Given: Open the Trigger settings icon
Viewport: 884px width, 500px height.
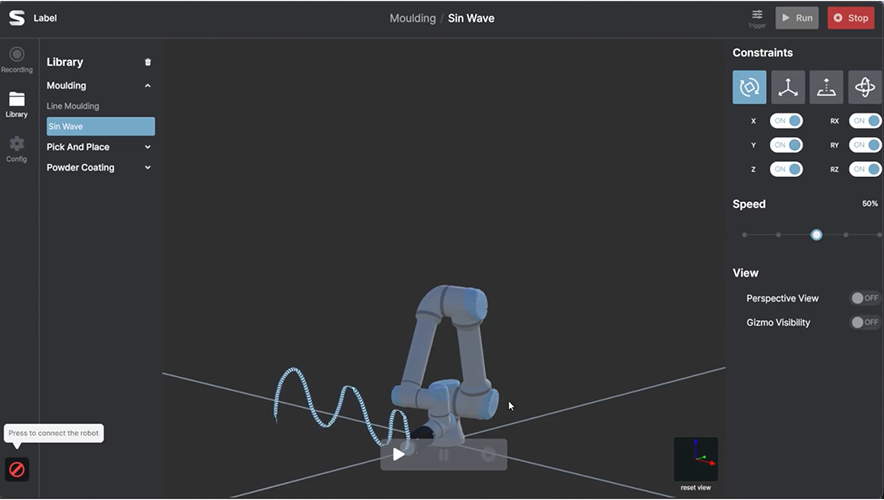Looking at the screenshot, I should (x=757, y=17).
